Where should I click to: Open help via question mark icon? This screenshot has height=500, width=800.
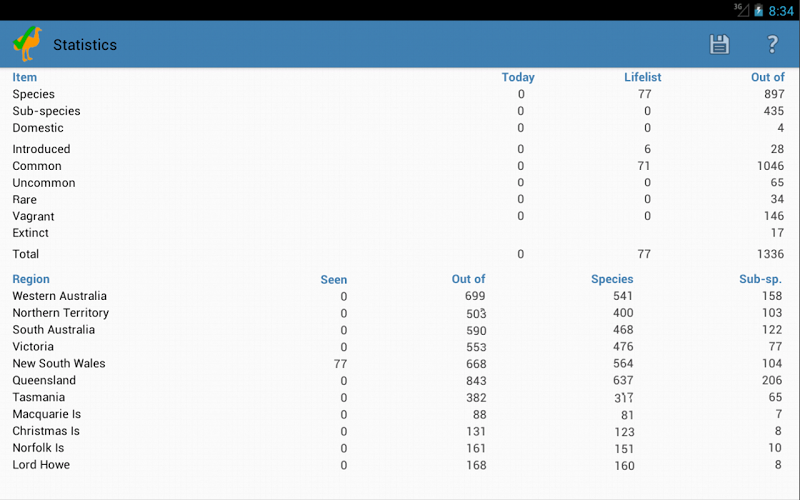pos(773,44)
